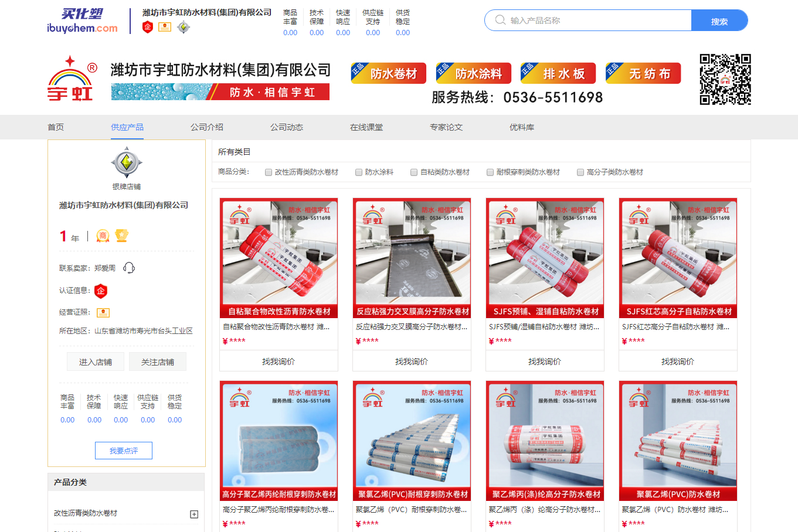The width and height of the screenshot is (798, 532).
Task: Open the 首页 navigation tab
Action: coord(56,127)
